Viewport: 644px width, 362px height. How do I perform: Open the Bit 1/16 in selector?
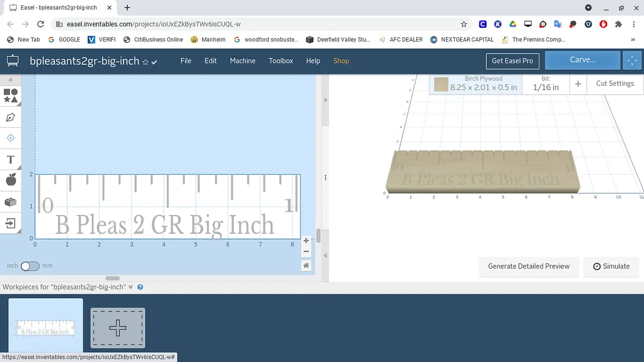pyautogui.click(x=545, y=84)
